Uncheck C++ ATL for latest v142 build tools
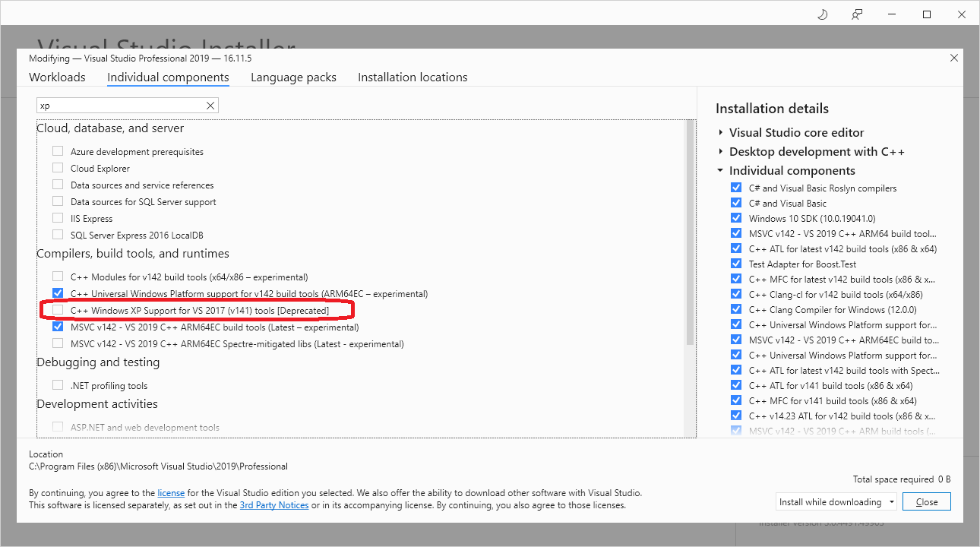Image resolution: width=980 pixels, height=547 pixels. point(735,248)
